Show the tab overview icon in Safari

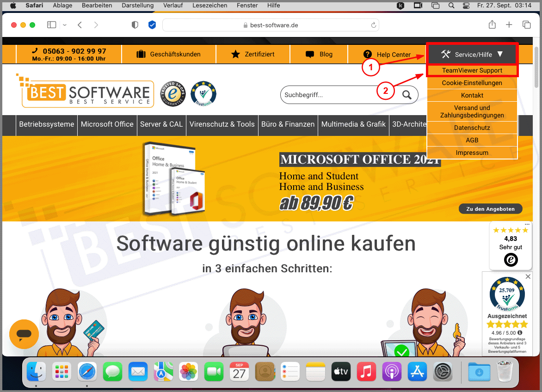[x=526, y=24]
